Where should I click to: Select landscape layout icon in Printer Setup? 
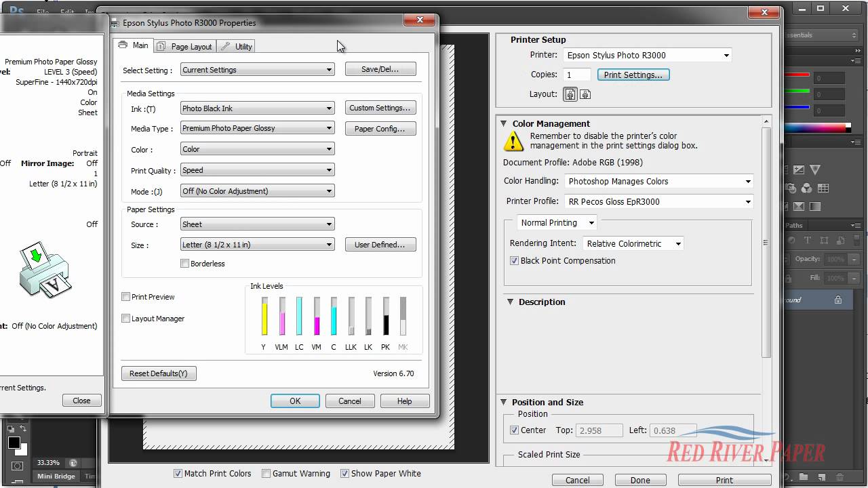pyautogui.click(x=585, y=94)
